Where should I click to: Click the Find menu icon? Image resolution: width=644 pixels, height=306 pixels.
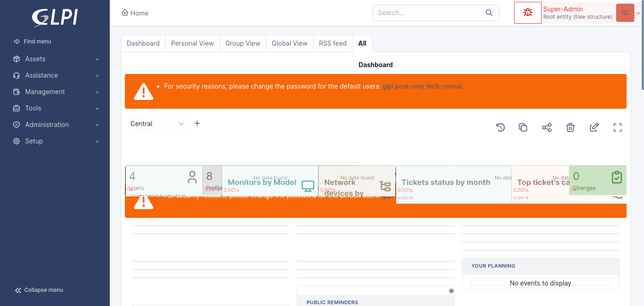pos(16,41)
